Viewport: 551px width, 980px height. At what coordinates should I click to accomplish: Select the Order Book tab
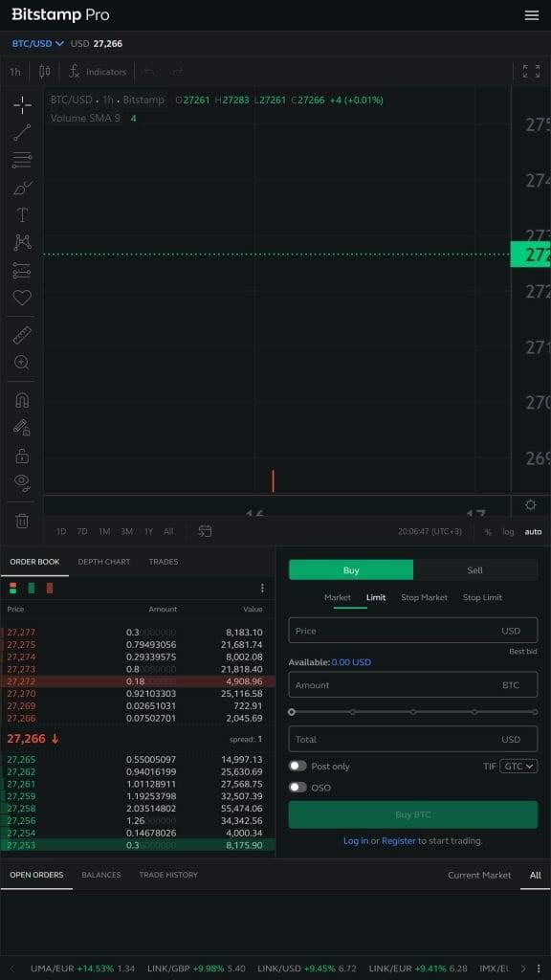(x=35, y=561)
